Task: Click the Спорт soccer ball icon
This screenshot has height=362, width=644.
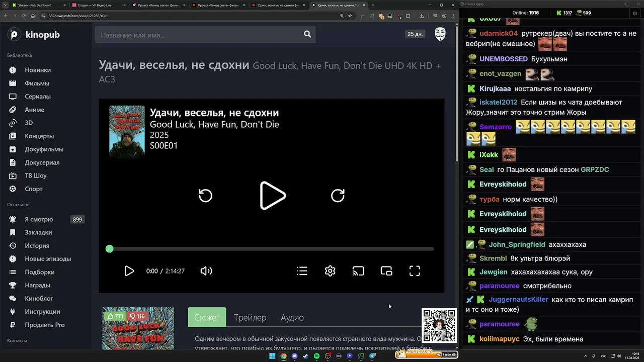Action: 13,189
